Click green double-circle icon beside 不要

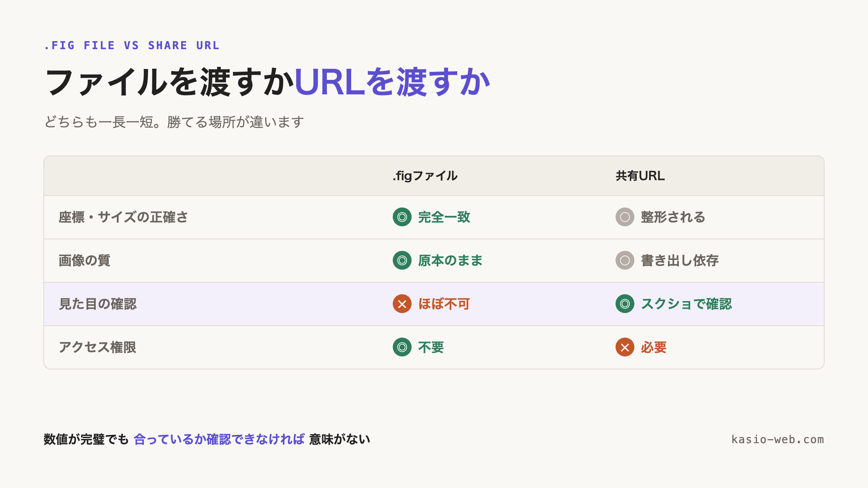click(x=402, y=347)
